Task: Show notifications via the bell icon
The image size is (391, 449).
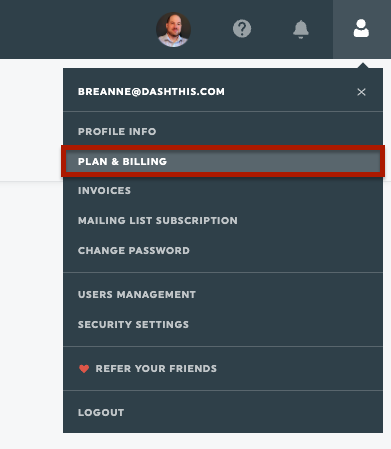Action: 301,29
